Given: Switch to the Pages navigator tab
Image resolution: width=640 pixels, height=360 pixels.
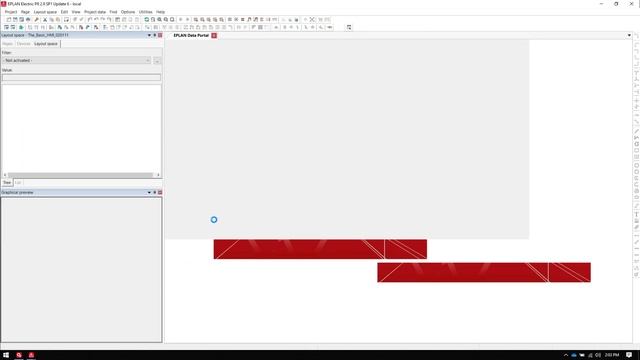Looking at the screenshot, I should coord(8,44).
